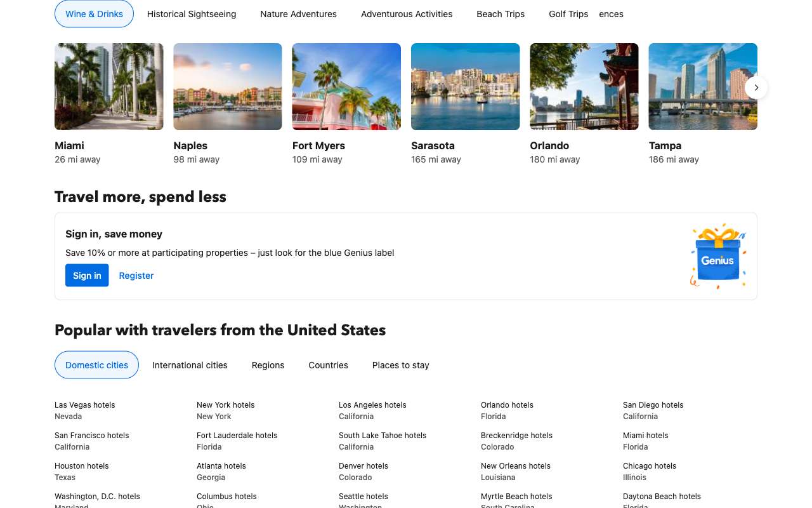
Task: Choose the Beach Trips tab
Action: 501,14
